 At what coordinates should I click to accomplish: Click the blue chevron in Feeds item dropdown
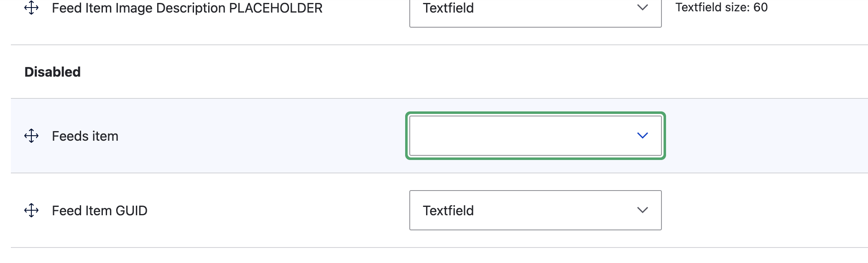click(x=642, y=135)
